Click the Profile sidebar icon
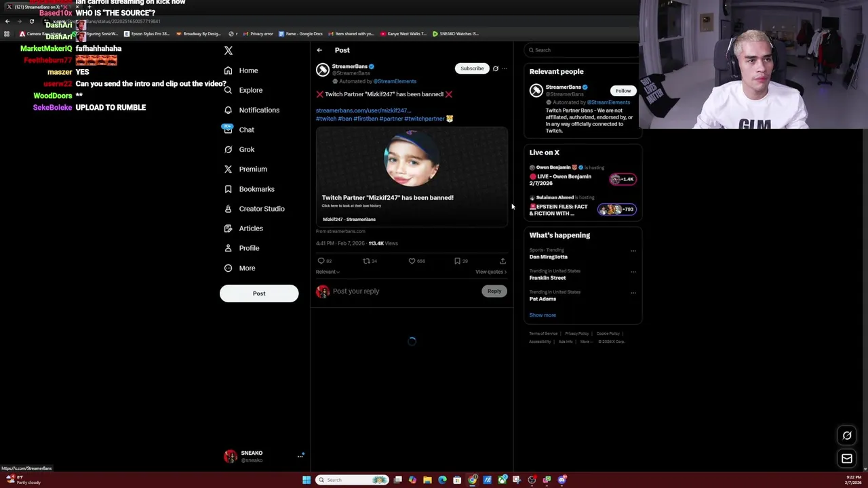This screenshot has height=488, width=868. click(228, 248)
